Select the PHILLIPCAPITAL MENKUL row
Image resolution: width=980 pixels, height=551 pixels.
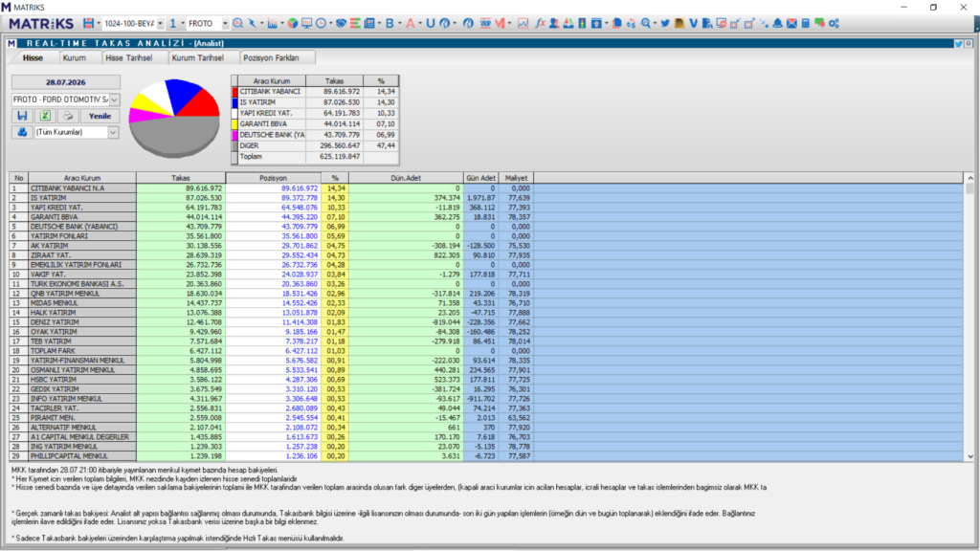pyautogui.click(x=486, y=456)
